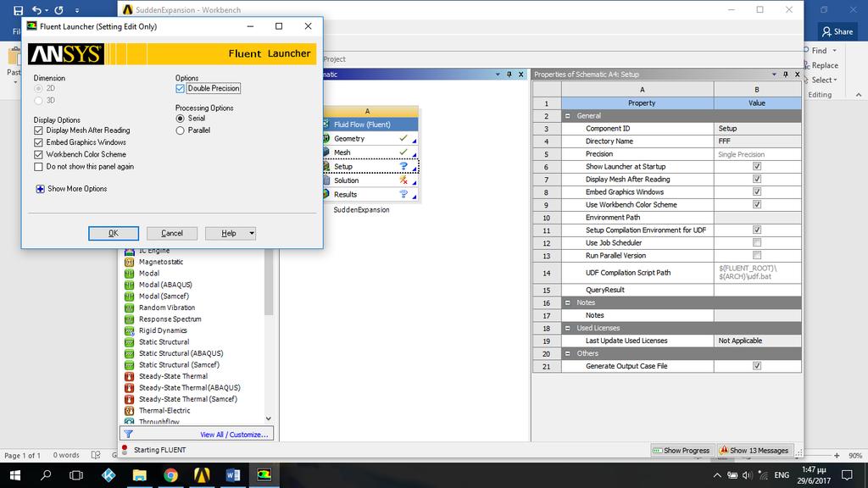
Task: Collapse the Used Licenses properties group
Action: pyautogui.click(x=567, y=328)
